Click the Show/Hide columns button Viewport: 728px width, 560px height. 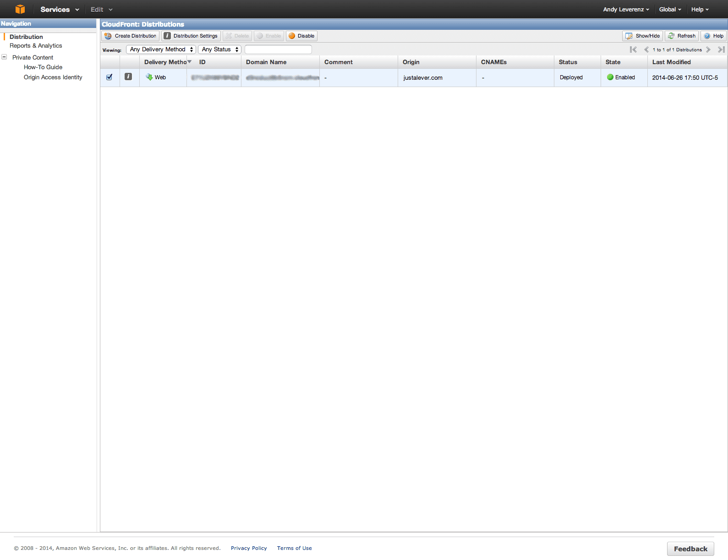coord(642,36)
